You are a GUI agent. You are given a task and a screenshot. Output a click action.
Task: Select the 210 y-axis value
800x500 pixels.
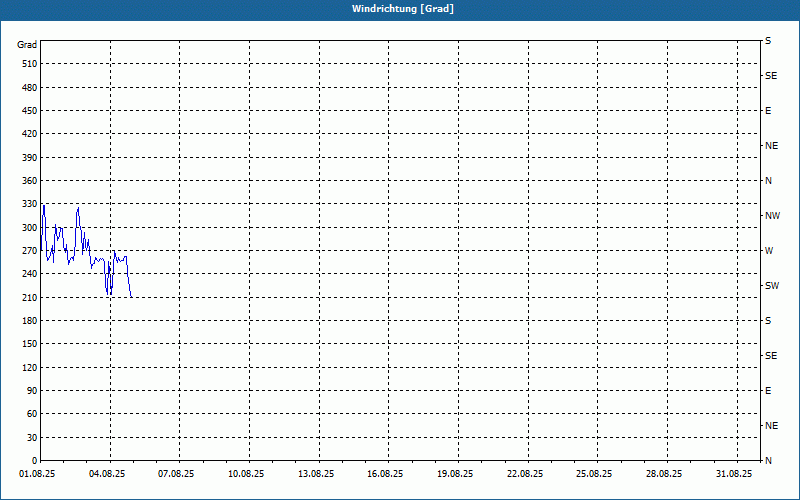click(x=30, y=297)
